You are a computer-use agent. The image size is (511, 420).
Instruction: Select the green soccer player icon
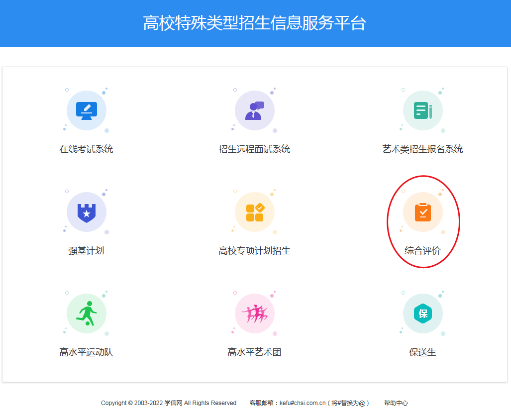(87, 314)
